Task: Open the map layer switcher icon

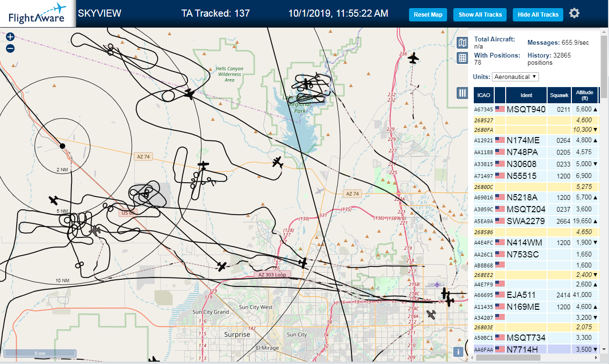Action: [x=462, y=43]
